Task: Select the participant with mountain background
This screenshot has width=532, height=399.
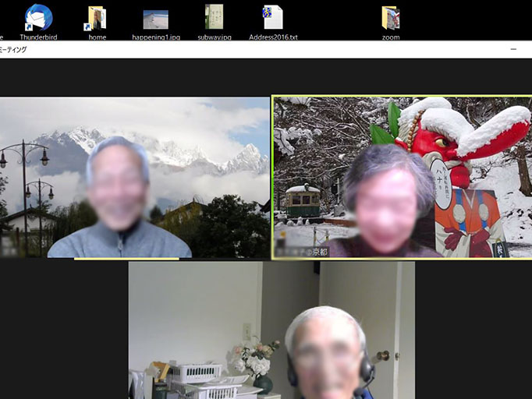Action: point(134,178)
